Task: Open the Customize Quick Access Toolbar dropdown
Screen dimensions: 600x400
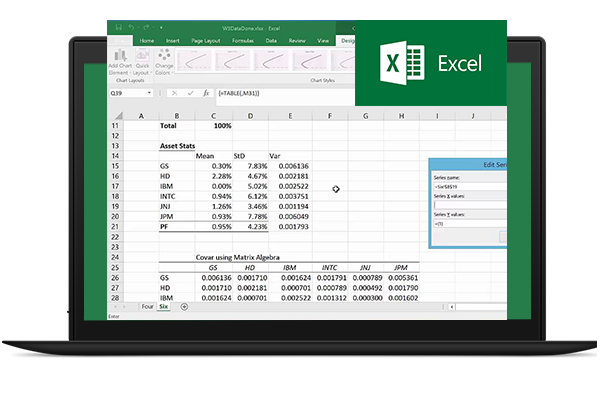Action: click(161, 28)
